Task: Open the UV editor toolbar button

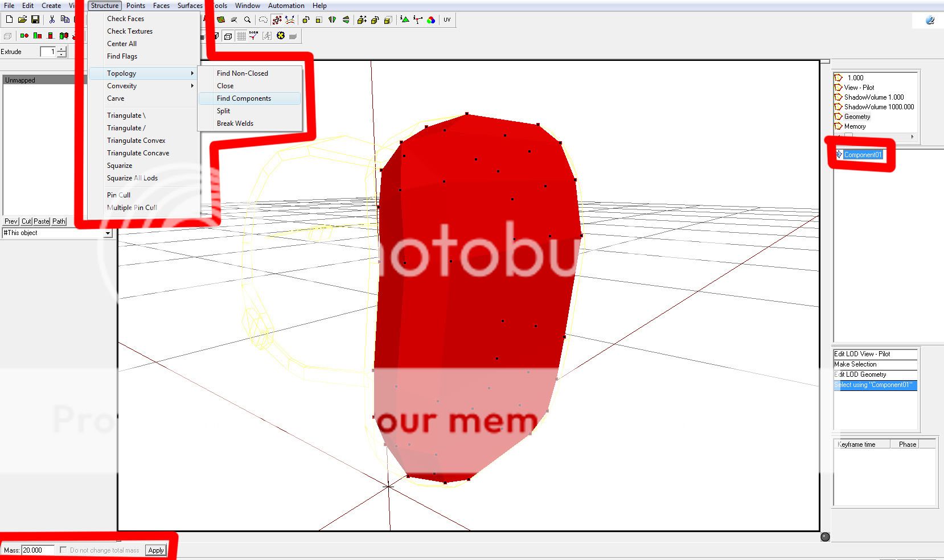Action: (x=447, y=20)
